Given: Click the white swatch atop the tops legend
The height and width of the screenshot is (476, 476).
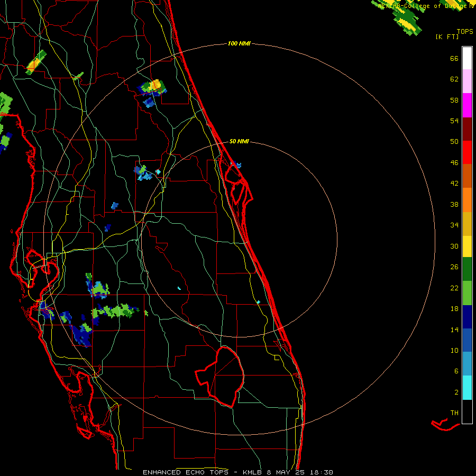Looking at the screenshot, I should (467, 58).
